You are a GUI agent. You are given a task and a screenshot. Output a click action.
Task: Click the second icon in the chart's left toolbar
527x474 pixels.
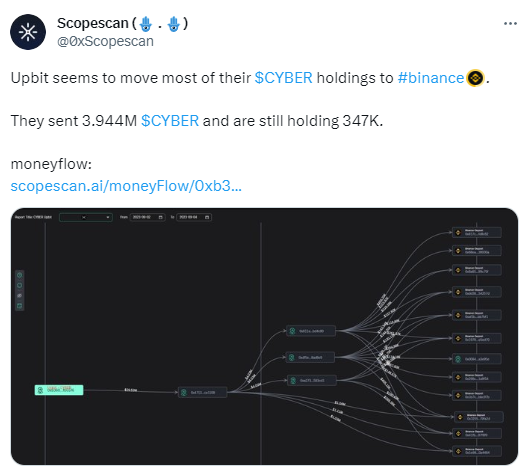19,285
